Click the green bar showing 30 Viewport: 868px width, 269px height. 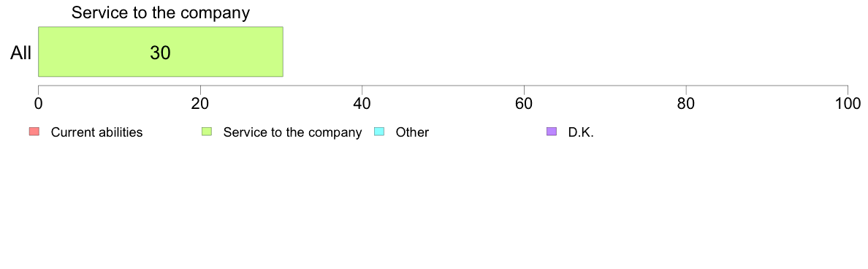tap(161, 51)
